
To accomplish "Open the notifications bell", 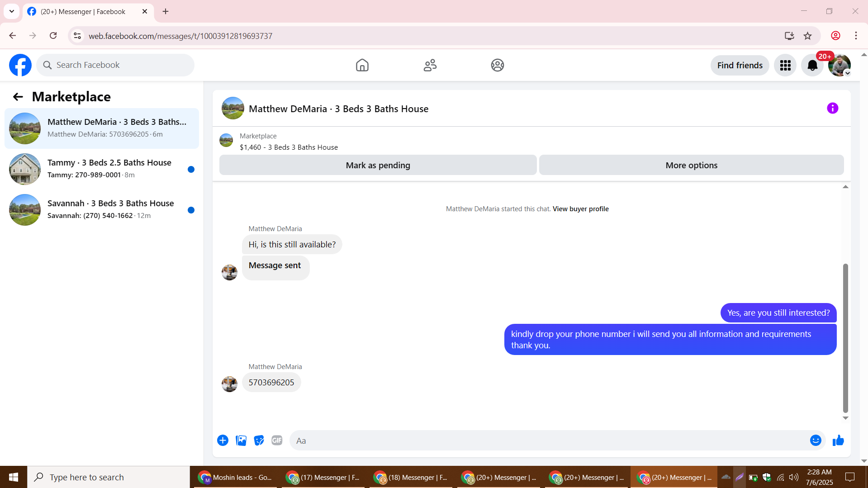I will 812,65.
